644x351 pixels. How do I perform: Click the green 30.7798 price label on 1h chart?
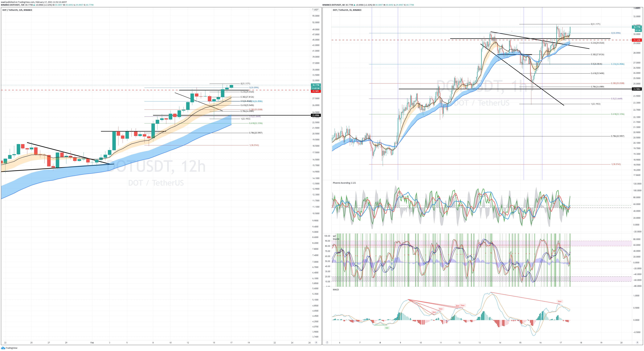click(x=637, y=27)
